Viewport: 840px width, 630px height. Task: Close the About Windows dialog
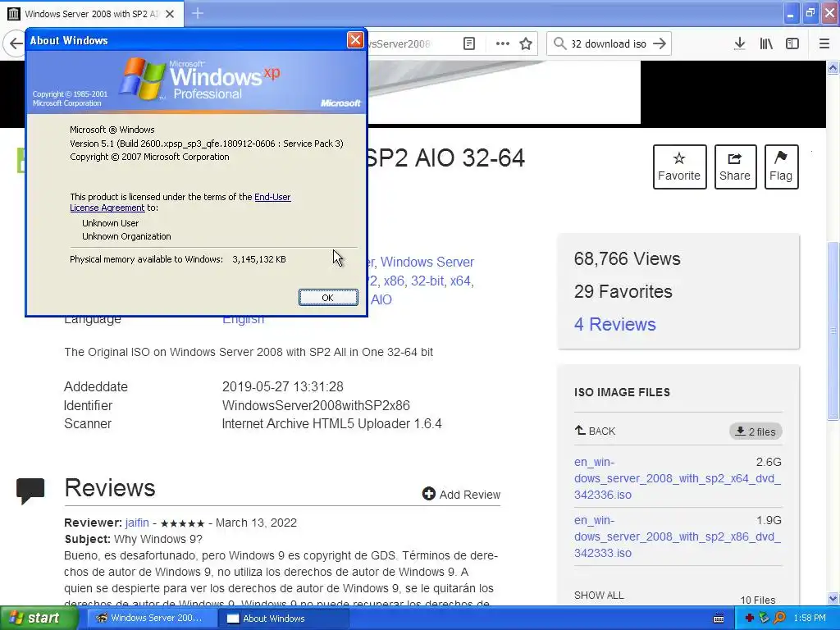click(x=354, y=40)
